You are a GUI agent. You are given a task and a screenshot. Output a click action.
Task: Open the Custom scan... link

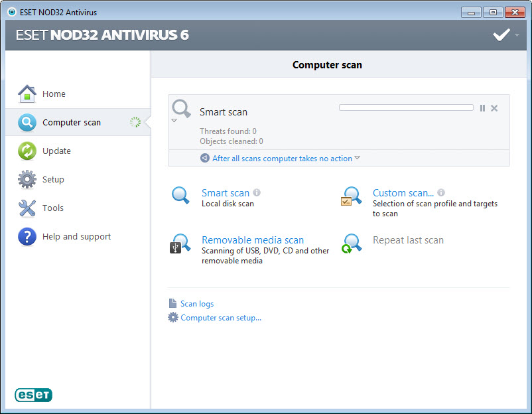pos(403,193)
